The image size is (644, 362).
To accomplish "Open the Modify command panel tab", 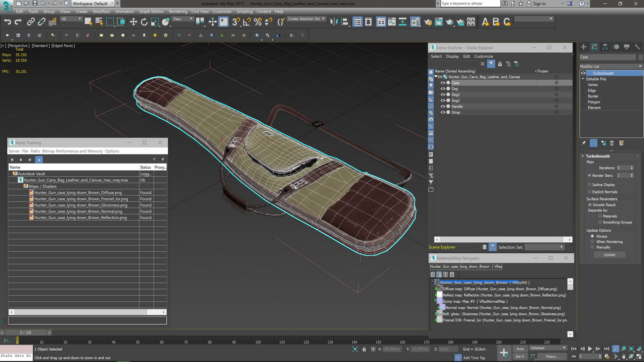I will (594, 47).
